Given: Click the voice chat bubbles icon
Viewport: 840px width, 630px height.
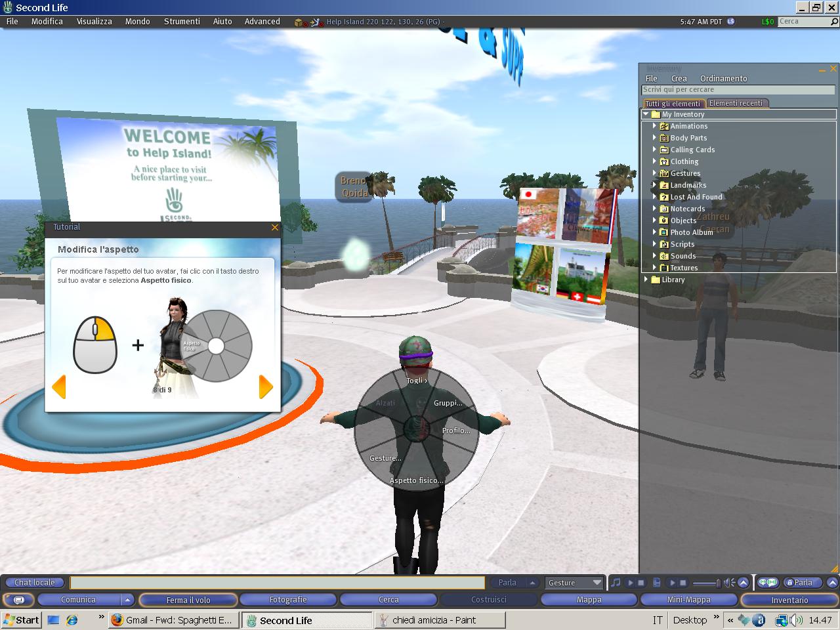Looking at the screenshot, I should pos(768,582).
